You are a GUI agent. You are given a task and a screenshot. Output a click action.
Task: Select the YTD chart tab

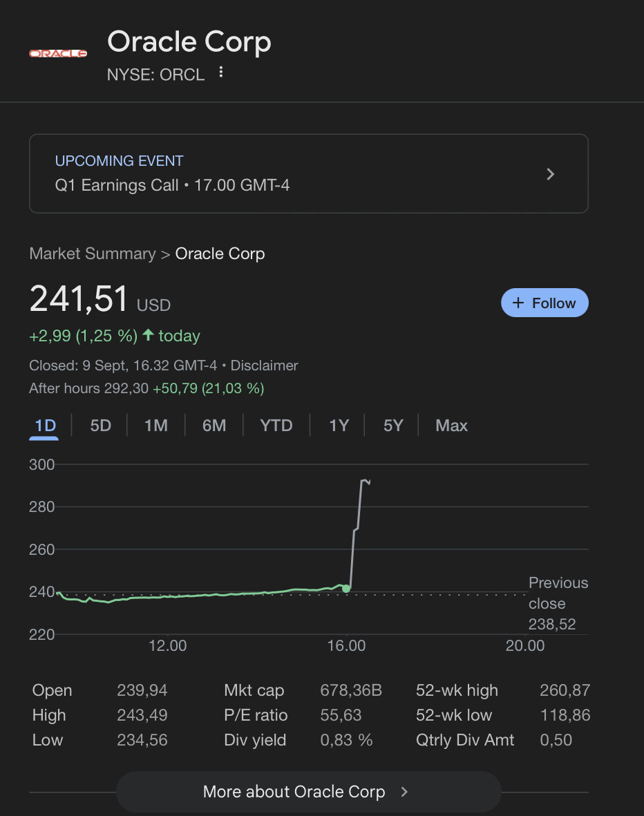(276, 426)
